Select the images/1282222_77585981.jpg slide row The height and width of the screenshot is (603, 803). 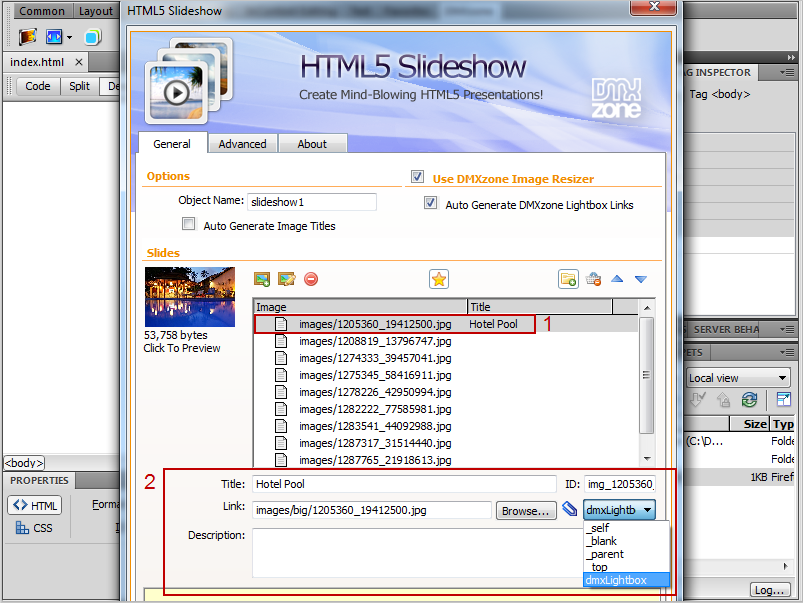pyautogui.click(x=446, y=409)
